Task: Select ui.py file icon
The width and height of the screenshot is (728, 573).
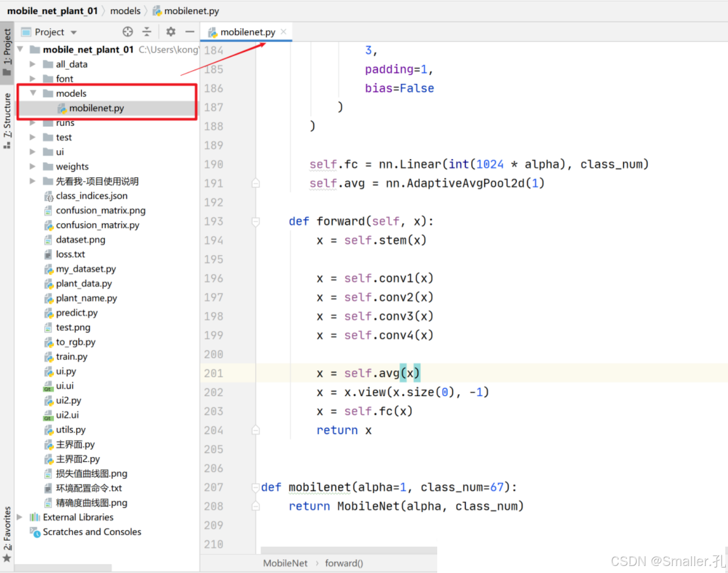Action: [49, 371]
